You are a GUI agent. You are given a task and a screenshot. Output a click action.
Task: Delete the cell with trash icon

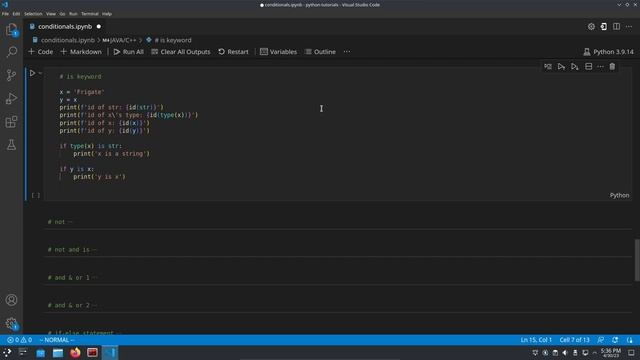[612, 67]
